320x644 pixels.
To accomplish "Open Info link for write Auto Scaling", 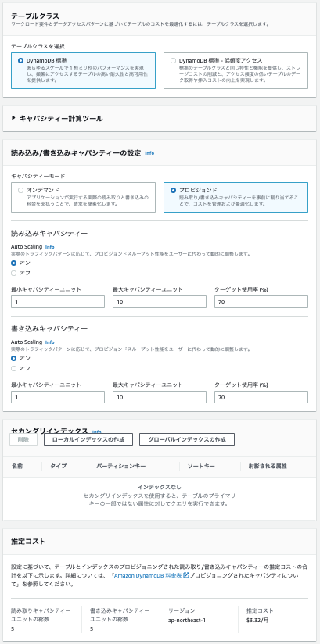I will 50,342.
